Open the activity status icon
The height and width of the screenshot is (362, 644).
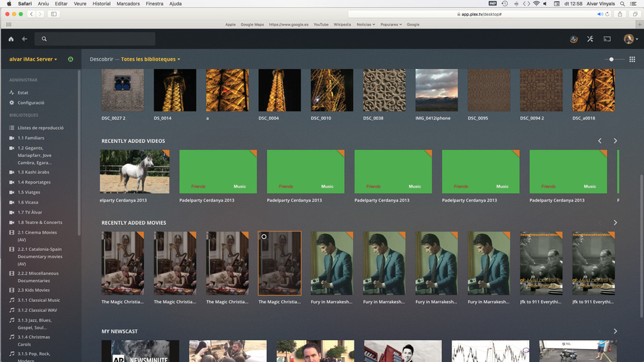tap(574, 39)
